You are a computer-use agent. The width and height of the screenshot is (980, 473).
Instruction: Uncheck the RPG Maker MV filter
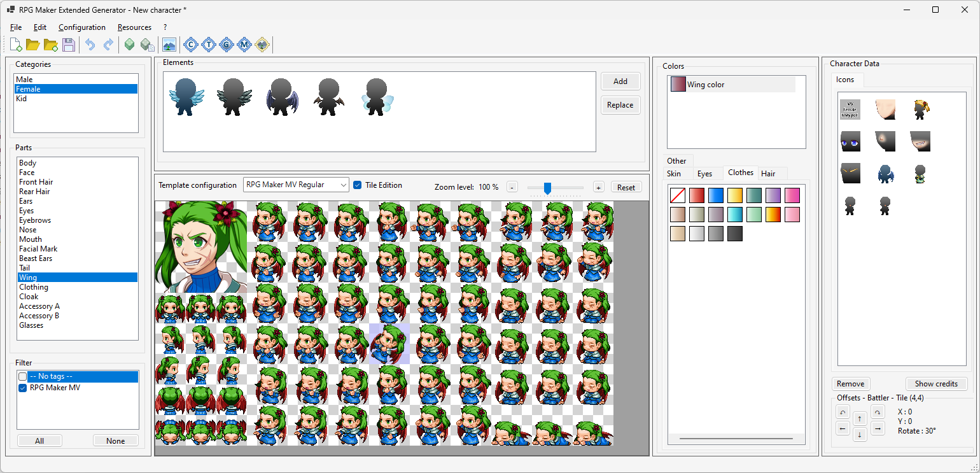coord(23,388)
